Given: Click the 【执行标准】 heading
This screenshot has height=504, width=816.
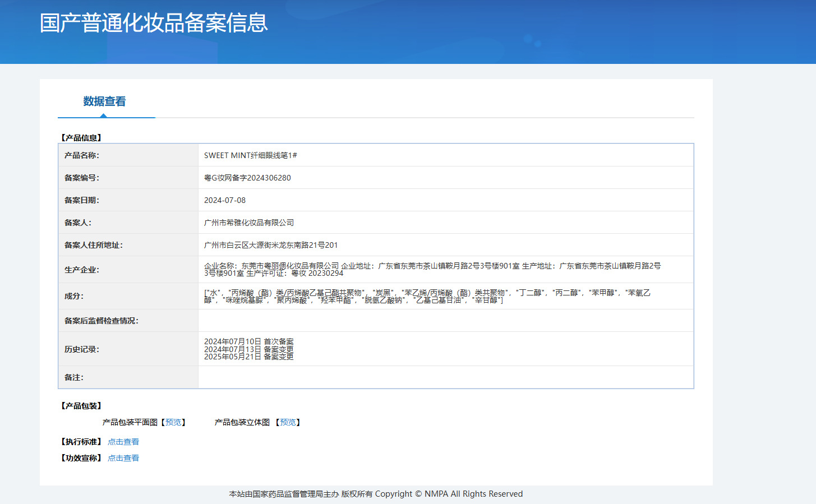Looking at the screenshot, I should 81,442.
